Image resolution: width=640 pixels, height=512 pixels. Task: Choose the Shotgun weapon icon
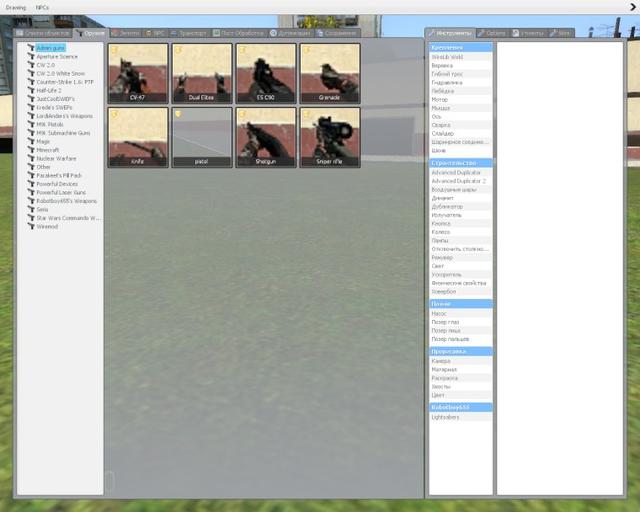click(266, 138)
